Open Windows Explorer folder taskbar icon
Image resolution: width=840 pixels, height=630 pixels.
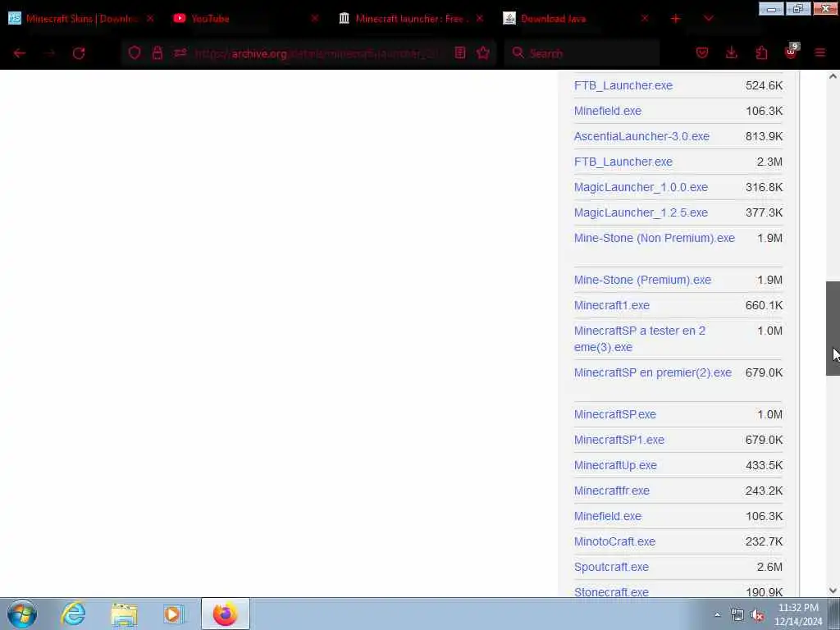click(x=125, y=614)
